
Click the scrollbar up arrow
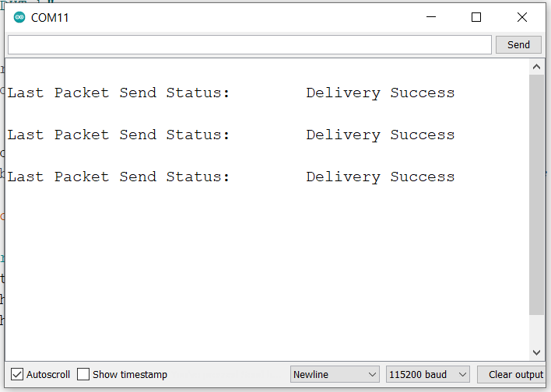[x=536, y=68]
